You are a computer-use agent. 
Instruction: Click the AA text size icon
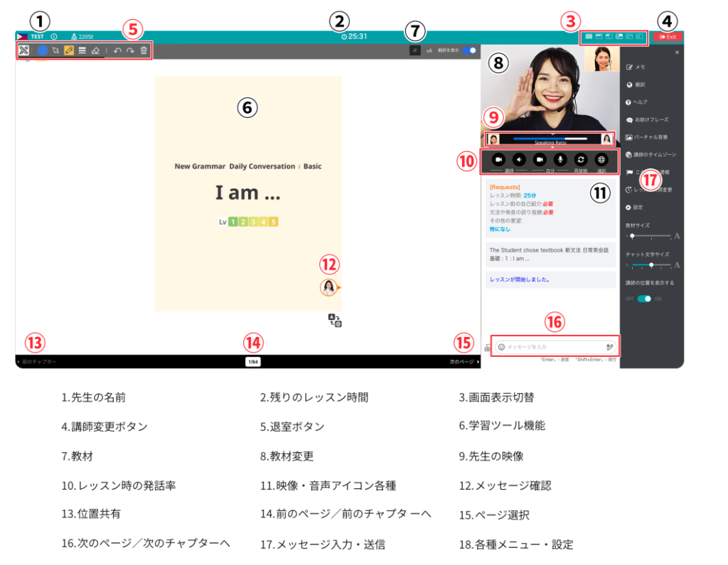click(x=429, y=50)
